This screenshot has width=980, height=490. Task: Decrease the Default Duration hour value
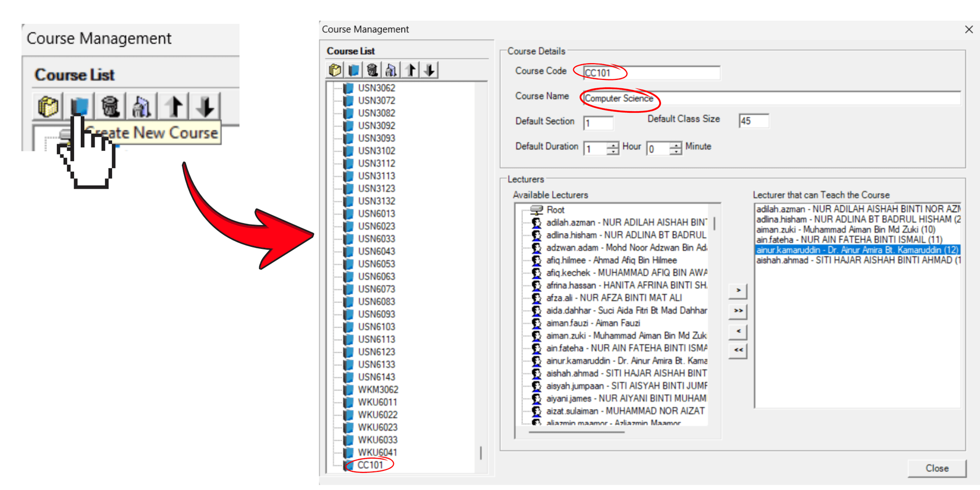coord(612,152)
